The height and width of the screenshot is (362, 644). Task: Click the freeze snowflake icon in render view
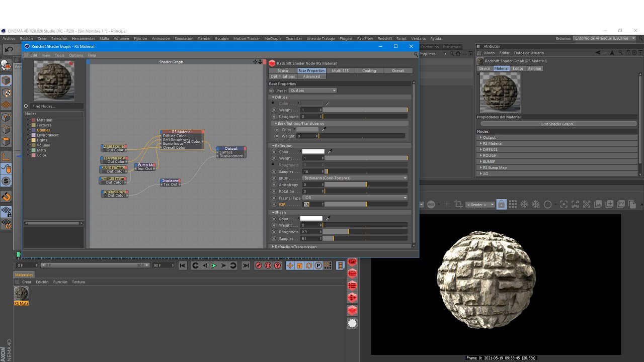(x=524, y=204)
